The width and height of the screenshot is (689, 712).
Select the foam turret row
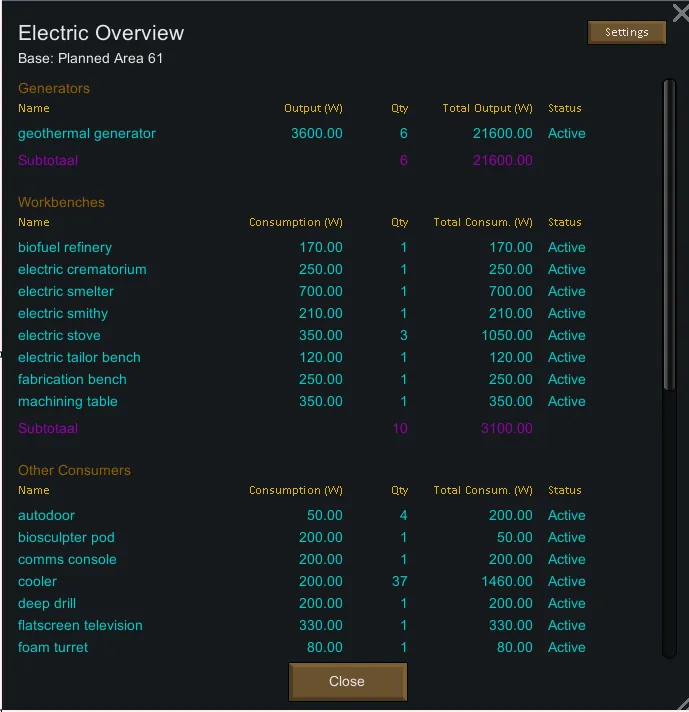[x=53, y=648]
